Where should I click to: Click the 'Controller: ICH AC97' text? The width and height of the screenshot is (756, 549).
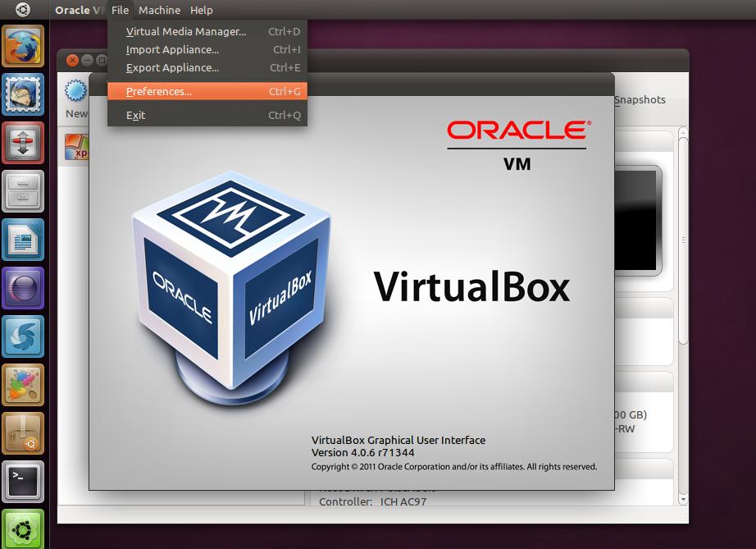(373, 501)
